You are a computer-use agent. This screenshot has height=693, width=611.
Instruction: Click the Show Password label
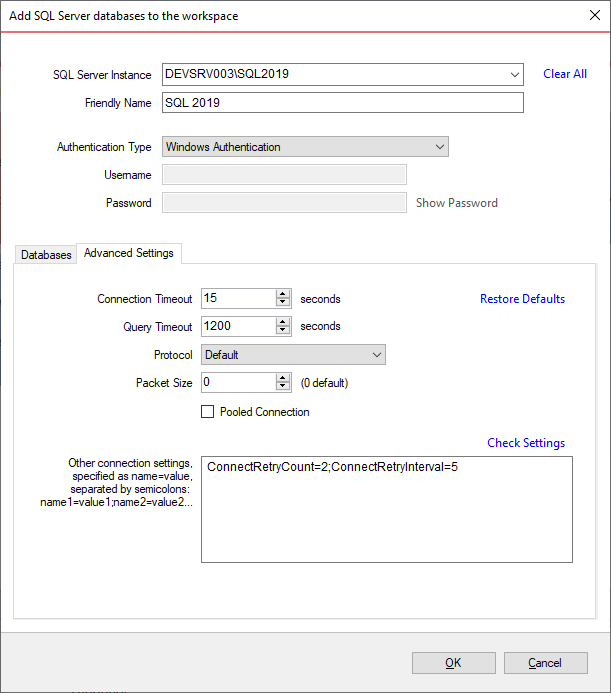[x=457, y=203]
